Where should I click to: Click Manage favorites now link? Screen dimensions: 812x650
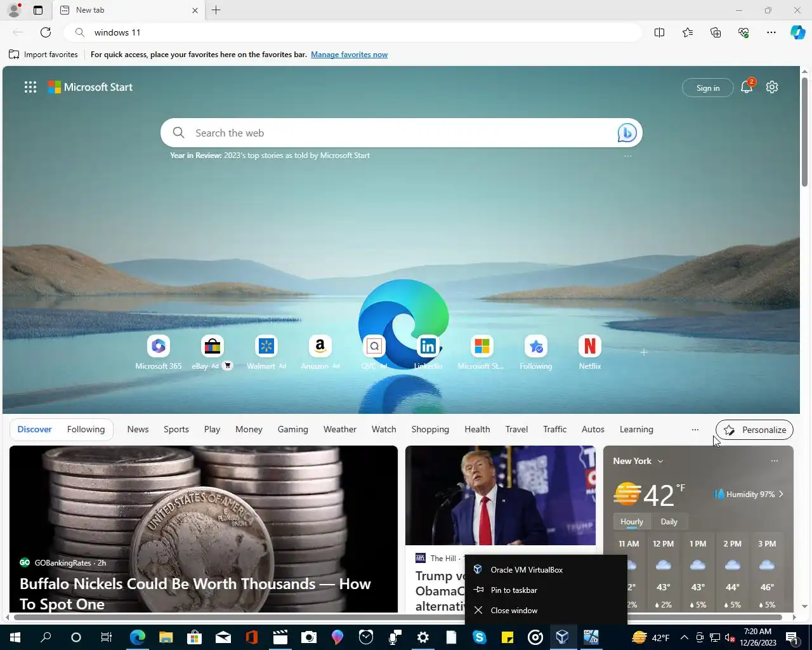click(349, 55)
